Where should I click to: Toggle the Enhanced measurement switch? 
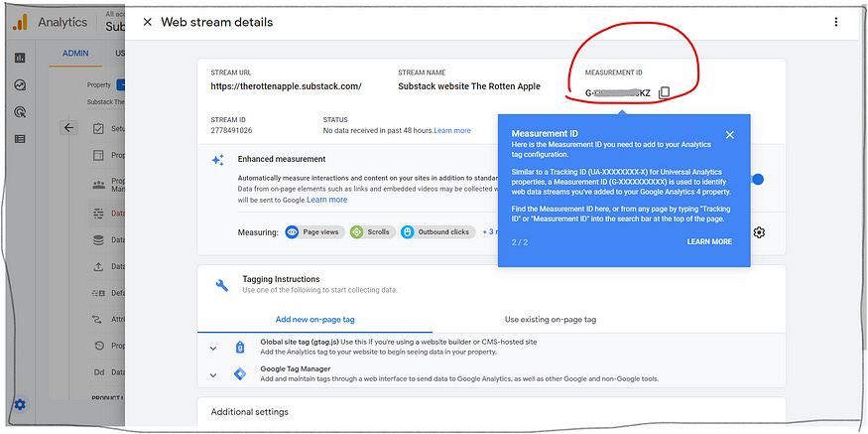[x=757, y=179]
